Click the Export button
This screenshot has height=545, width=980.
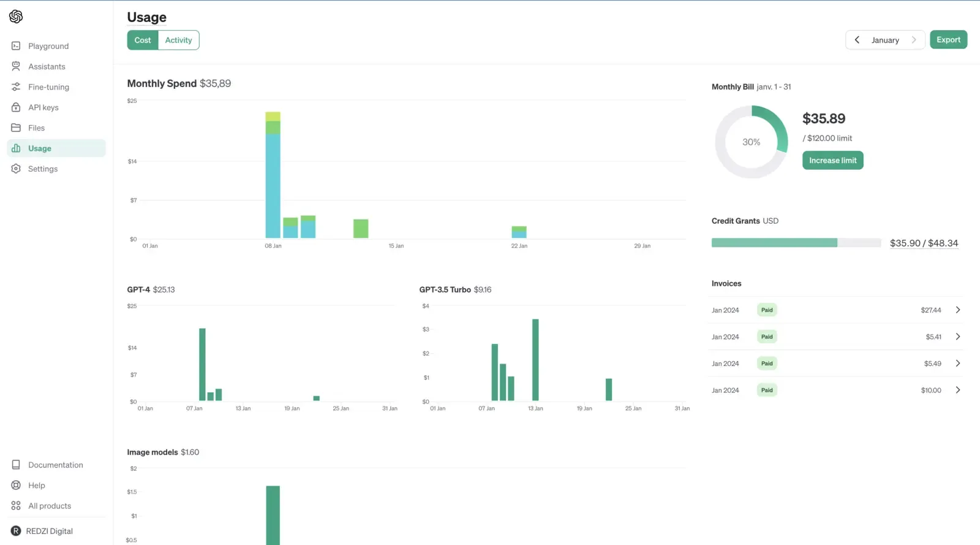click(x=948, y=40)
